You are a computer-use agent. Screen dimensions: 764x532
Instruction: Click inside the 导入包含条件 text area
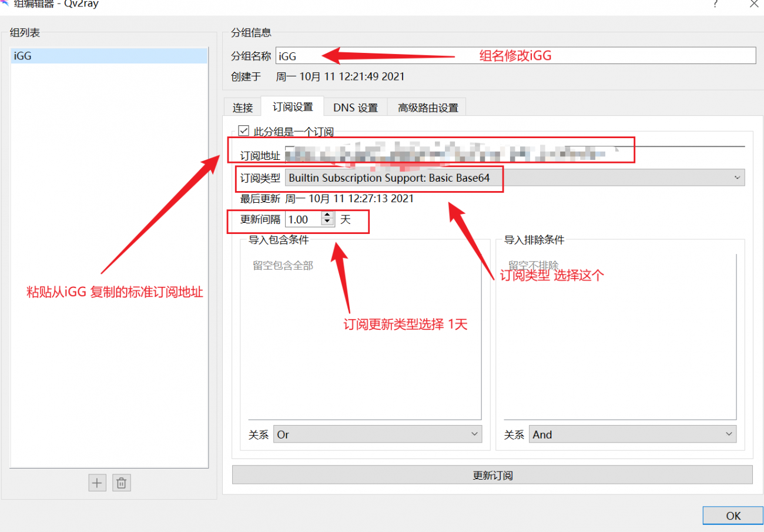pyautogui.click(x=363, y=335)
